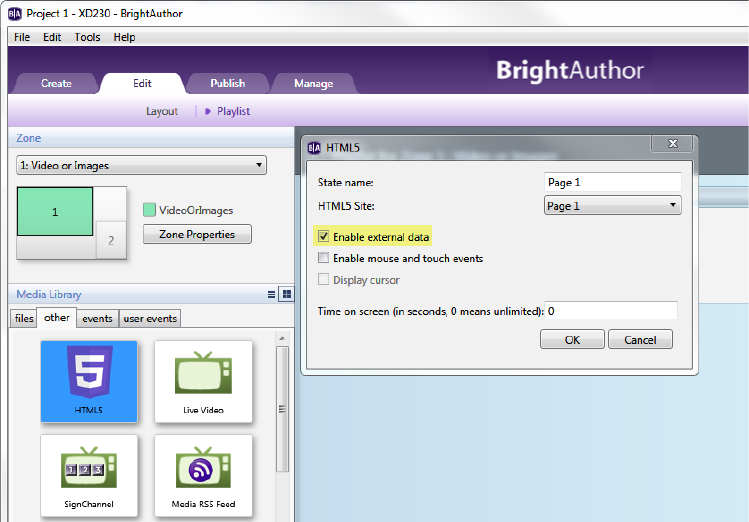Open the HTML5 Site dropdown

(x=612, y=205)
